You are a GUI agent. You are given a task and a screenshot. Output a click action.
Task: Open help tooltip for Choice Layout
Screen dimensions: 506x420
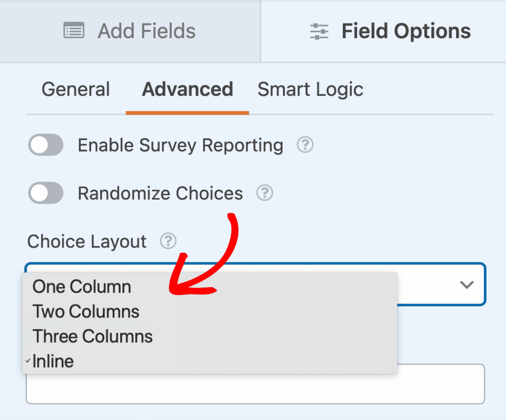[x=168, y=241]
